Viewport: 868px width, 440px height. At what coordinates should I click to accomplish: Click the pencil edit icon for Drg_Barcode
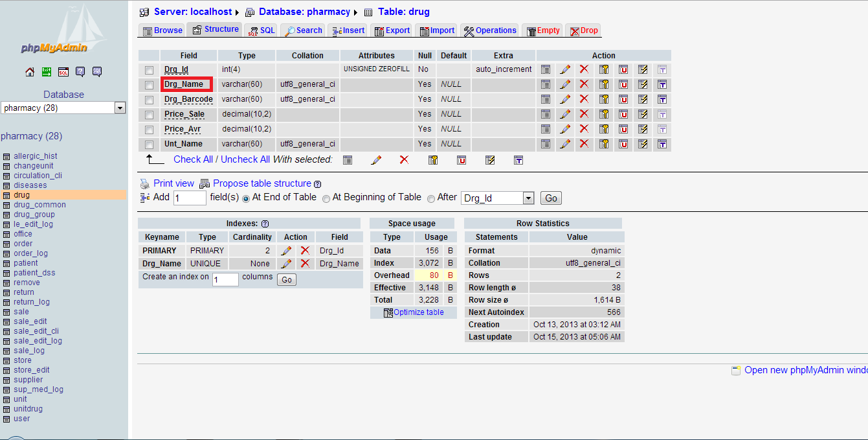(565, 99)
